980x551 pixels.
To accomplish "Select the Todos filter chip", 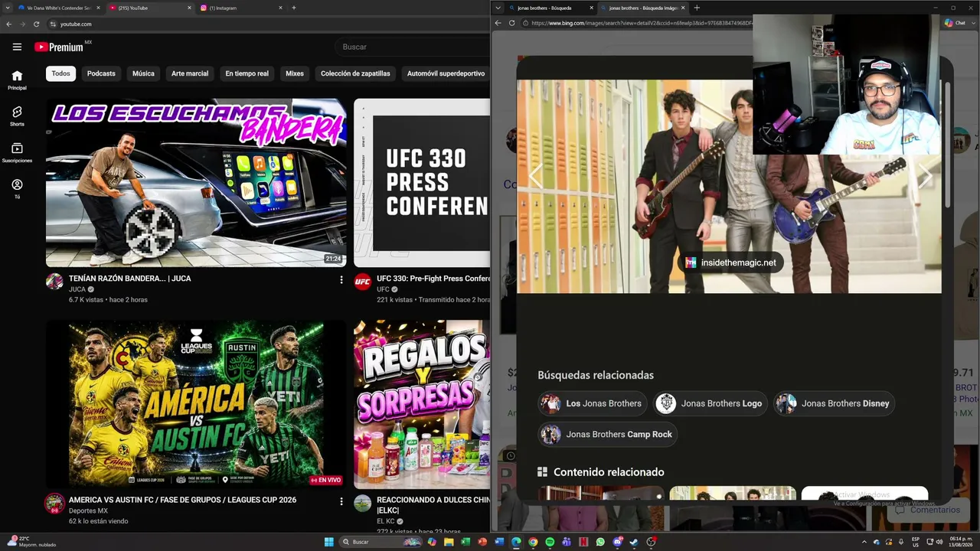I will pos(60,73).
